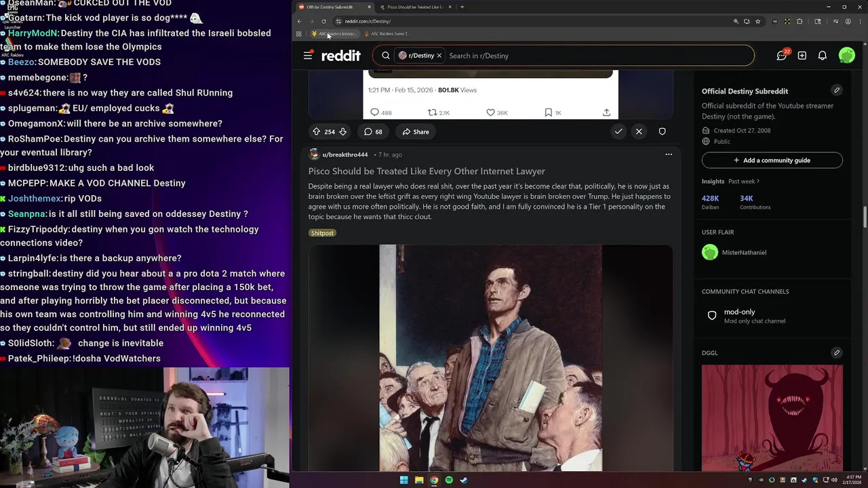Share the post via Share button

(415, 131)
